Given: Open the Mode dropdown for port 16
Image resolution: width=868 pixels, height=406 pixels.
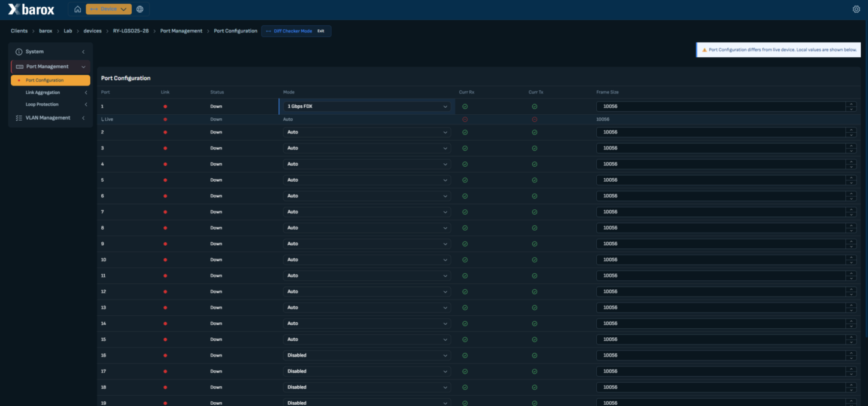Looking at the screenshot, I should tap(367, 355).
